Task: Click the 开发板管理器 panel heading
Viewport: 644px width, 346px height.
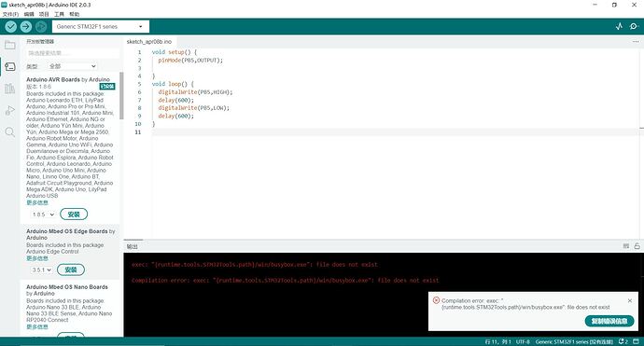Action: [x=40, y=41]
